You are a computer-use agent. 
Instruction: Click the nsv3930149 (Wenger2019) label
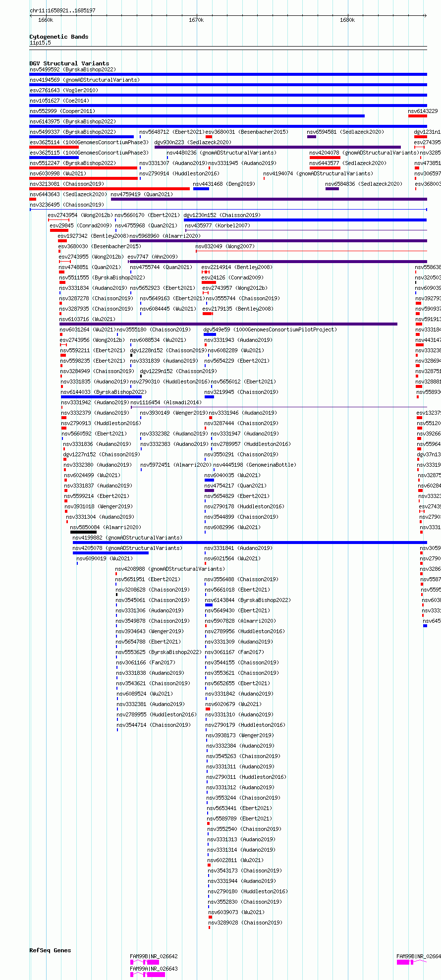(174, 413)
